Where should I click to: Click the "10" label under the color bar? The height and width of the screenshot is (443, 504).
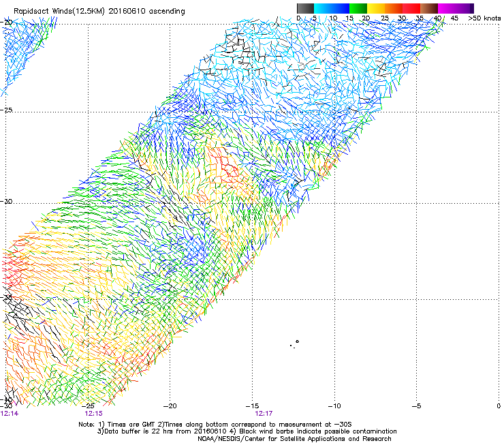333,18
